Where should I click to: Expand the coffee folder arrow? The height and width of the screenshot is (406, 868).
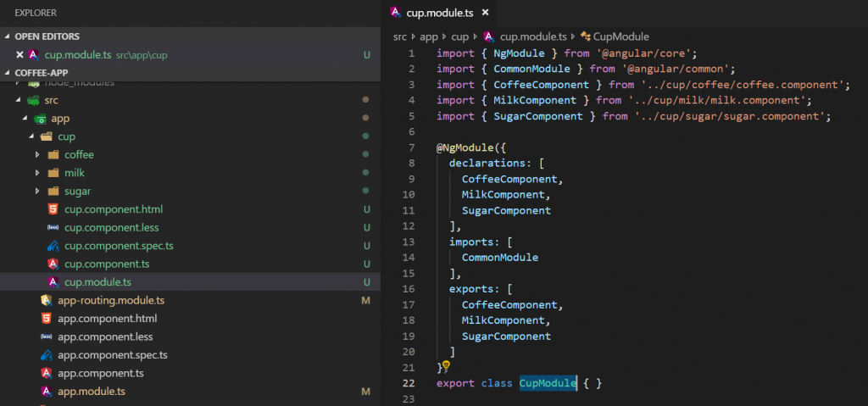click(37, 154)
